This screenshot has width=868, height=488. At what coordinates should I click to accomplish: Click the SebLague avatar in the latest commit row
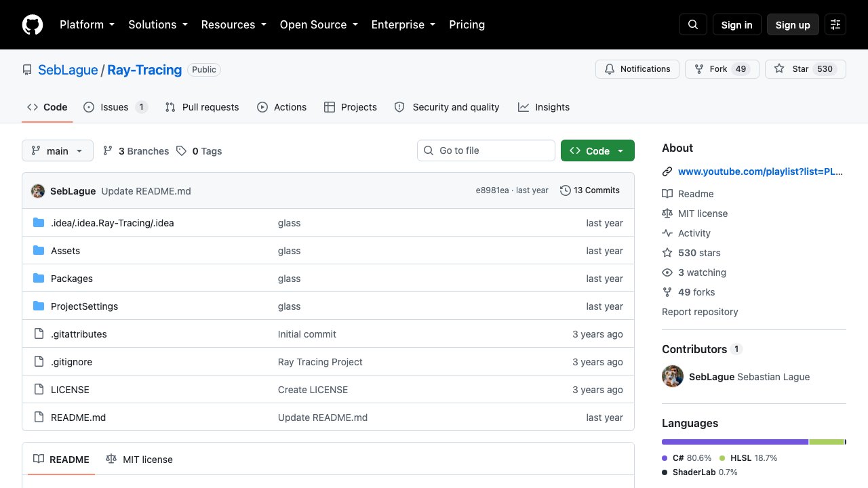(38, 191)
